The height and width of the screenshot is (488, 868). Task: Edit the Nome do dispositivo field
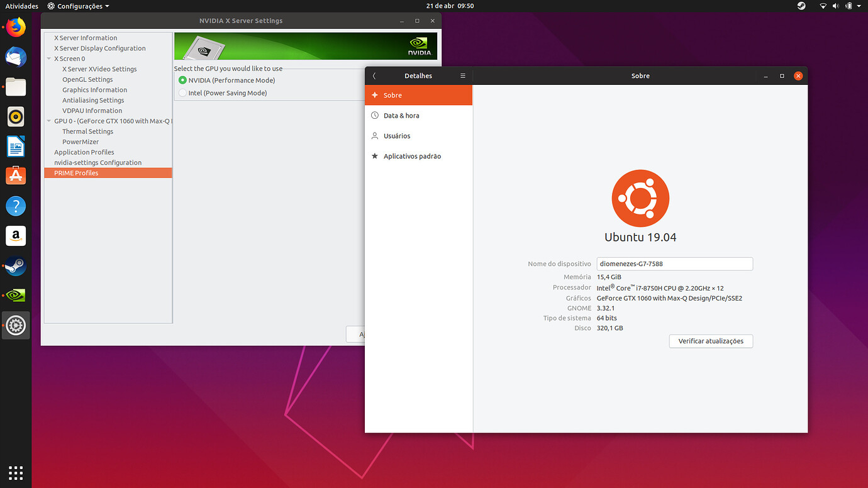(674, 264)
